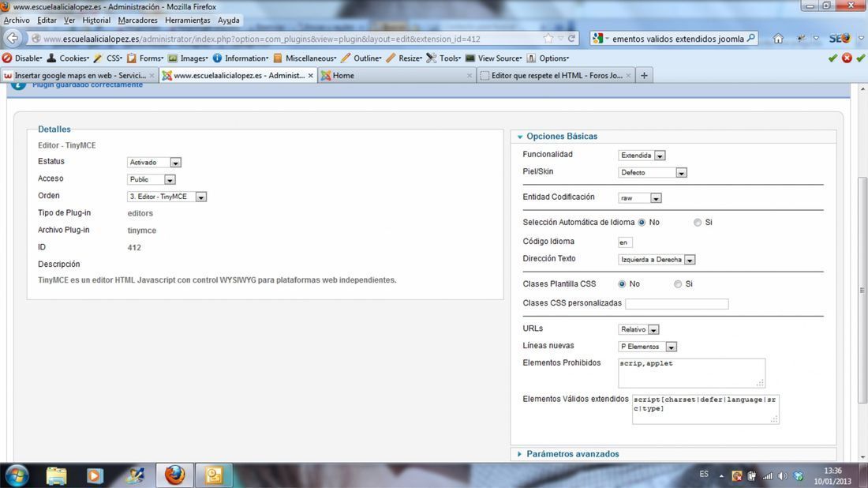
Task: Click the ES language indicator
Action: [x=704, y=474]
